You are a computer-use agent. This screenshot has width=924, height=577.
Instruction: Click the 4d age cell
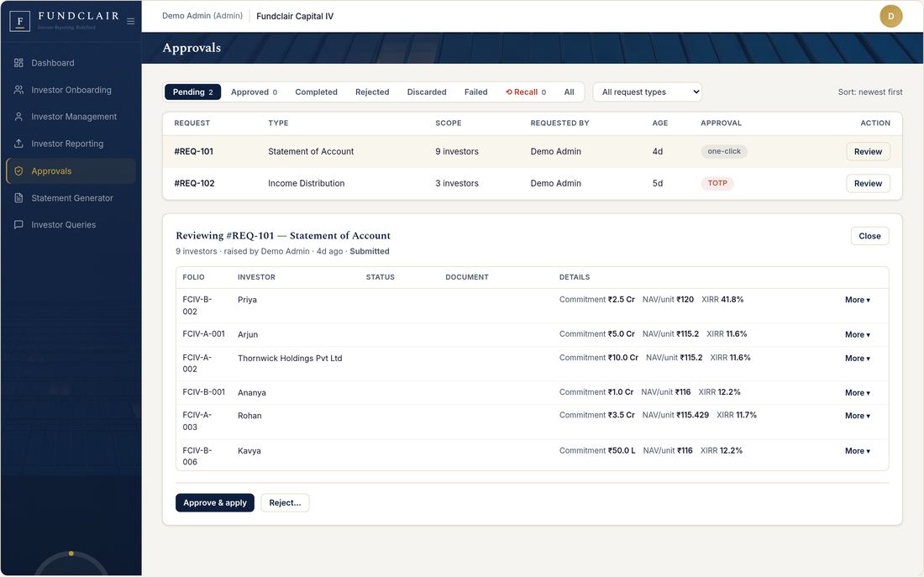click(657, 151)
